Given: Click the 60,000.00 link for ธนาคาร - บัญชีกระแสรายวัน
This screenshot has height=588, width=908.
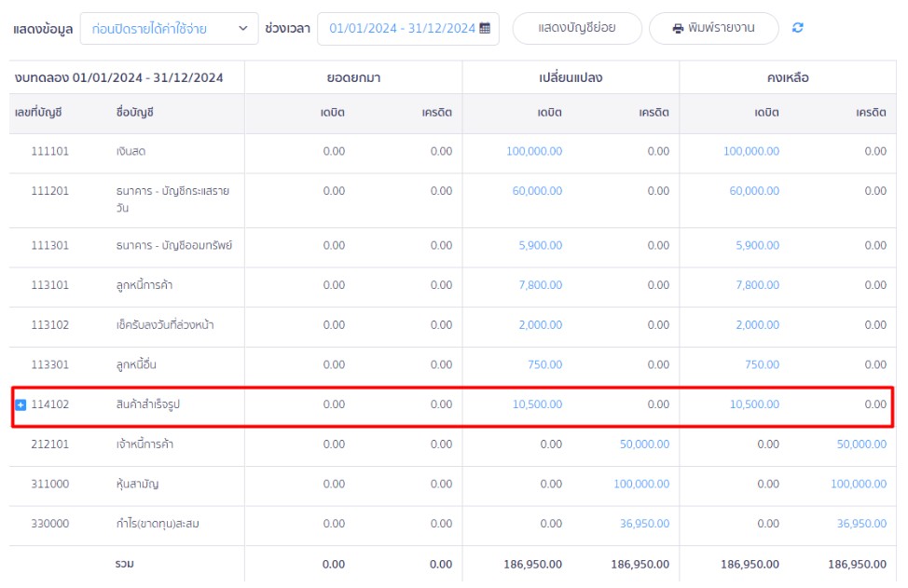Looking at the screenshot, I should point(538,190).
